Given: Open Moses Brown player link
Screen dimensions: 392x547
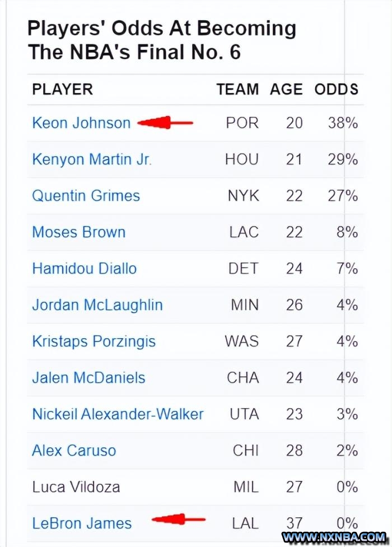Looking at the screenshot, I should (x=79, y=232).
